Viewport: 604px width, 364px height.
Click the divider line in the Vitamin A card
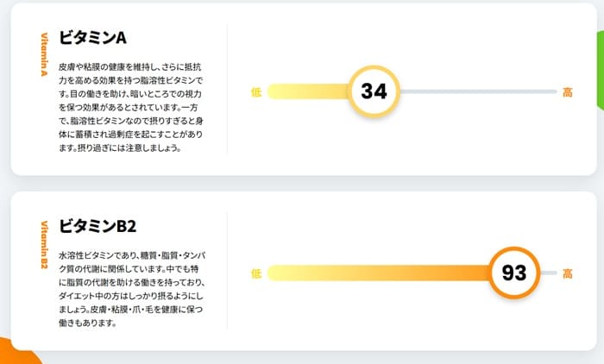(x=227, y=89)
